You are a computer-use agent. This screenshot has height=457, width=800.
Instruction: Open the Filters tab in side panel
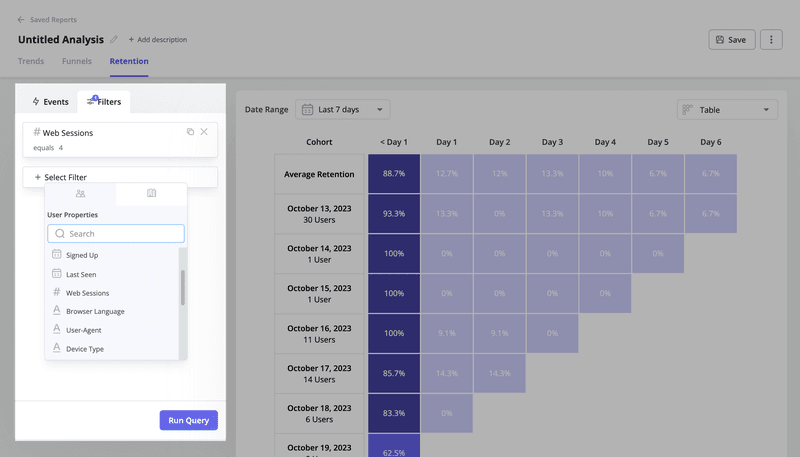click(104, 101)
